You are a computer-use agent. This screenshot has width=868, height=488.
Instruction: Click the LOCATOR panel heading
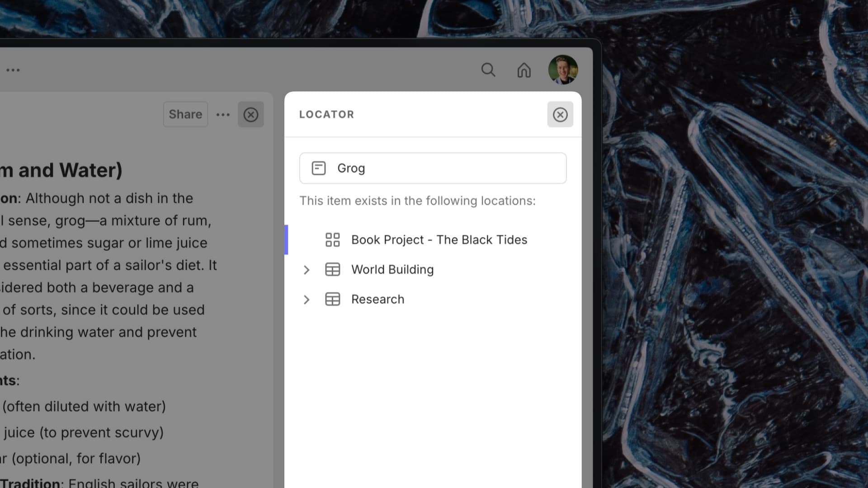(x=326, y=114)
